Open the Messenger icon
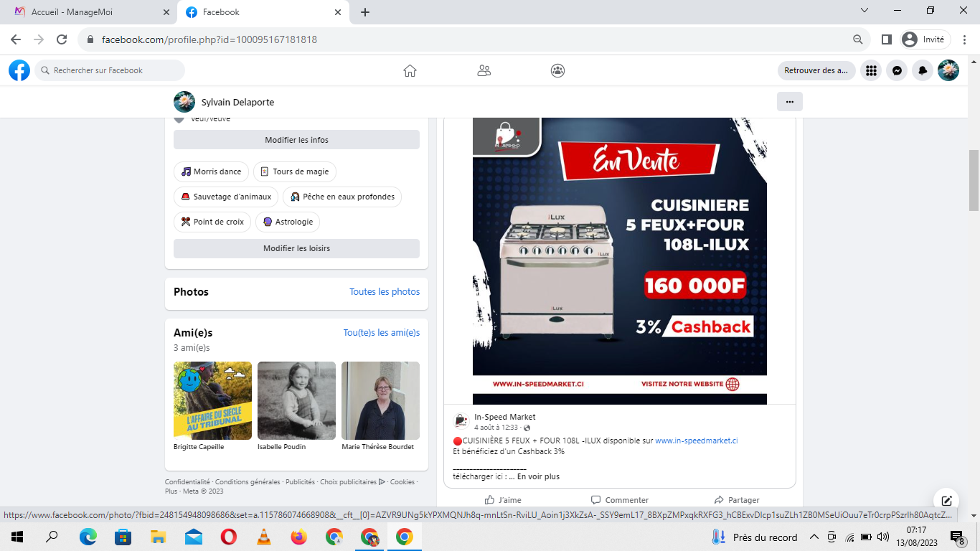The width and height of the screenshot is (980, 551). (x=897, y=70)
